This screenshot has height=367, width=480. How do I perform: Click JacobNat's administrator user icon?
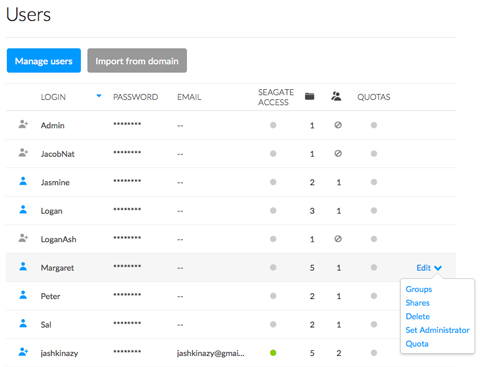coord(23,153)
